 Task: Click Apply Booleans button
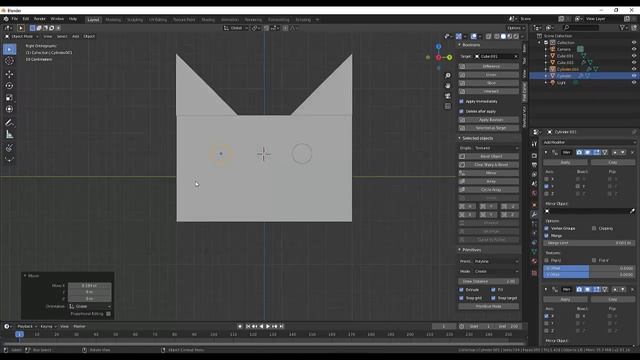pyautogui.click(x=489, y=120)
